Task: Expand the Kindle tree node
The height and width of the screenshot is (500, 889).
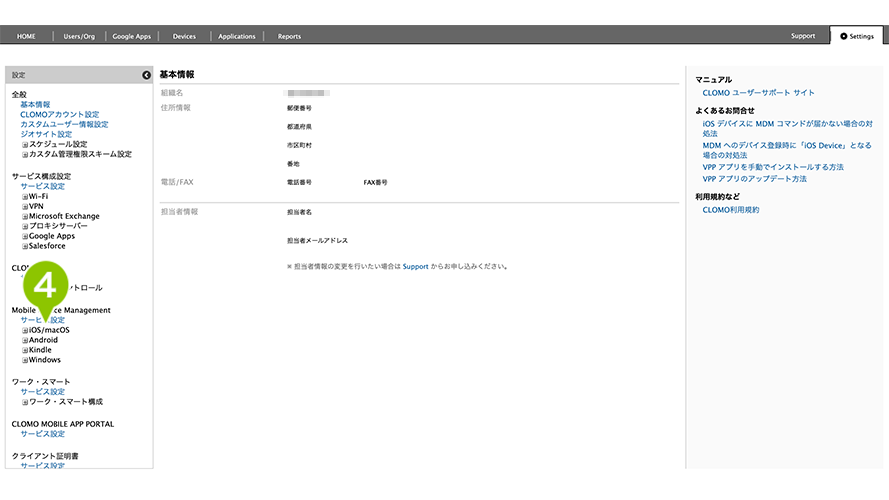Action: pos(25,350)
